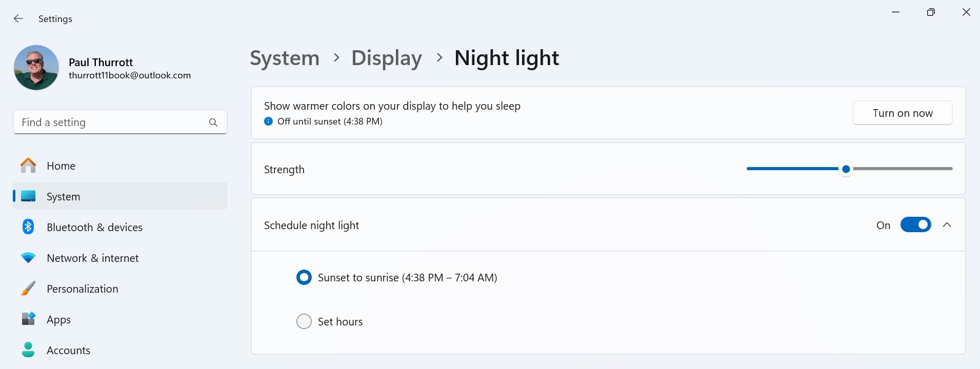Collapse the Schedule night light section
980x369 pixels.
947,225
